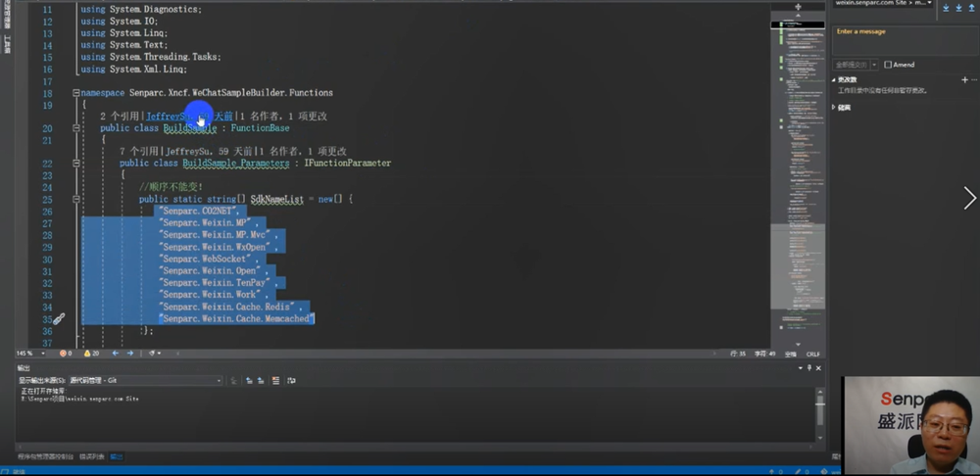The width and height of the screenshot is (980, 476).
Task: Click the Pull icon in Git panel
Action: click(958, 8)
